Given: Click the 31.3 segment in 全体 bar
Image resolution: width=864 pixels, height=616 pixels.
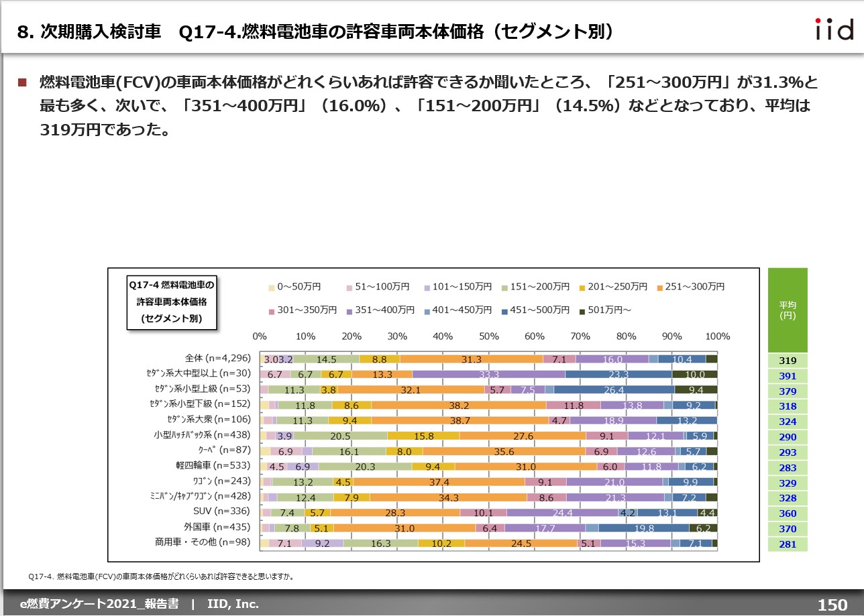Looking at the screenshot, I should (472, 359).
